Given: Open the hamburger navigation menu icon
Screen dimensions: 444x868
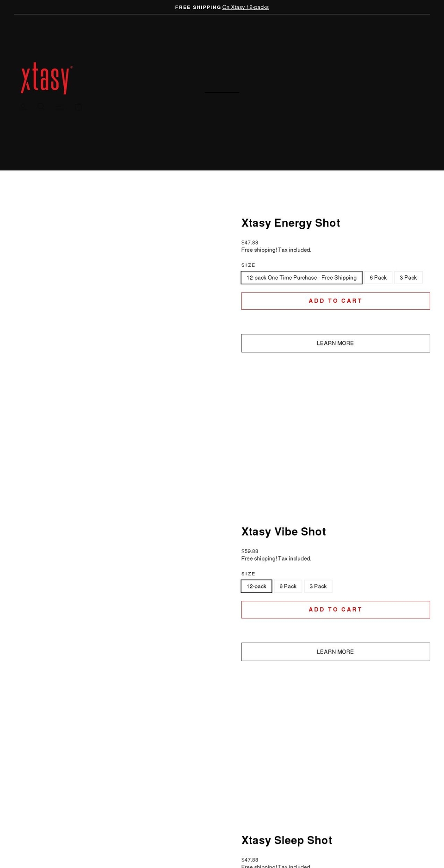Looking at the screenshot, I should pos(59,107).
